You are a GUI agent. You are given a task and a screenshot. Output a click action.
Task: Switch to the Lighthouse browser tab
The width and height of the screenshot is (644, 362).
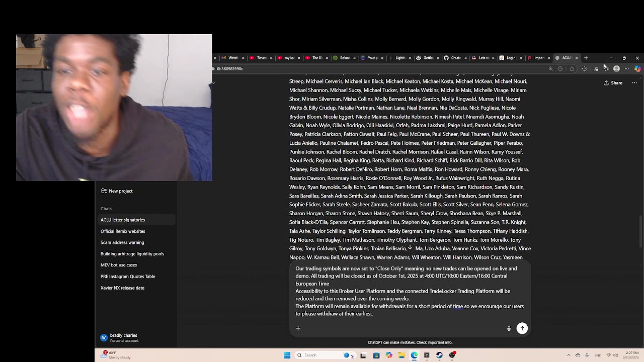(x=399, y=58)
